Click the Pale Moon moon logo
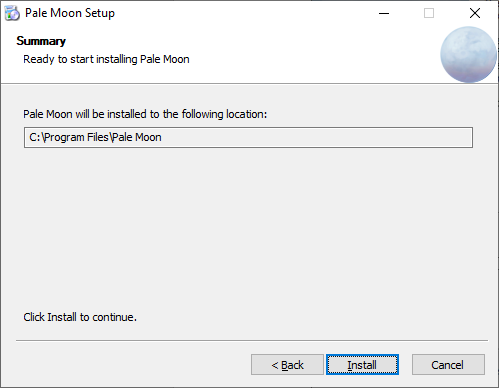The height and width of the screenshot is (388, 499). [468, 54]
